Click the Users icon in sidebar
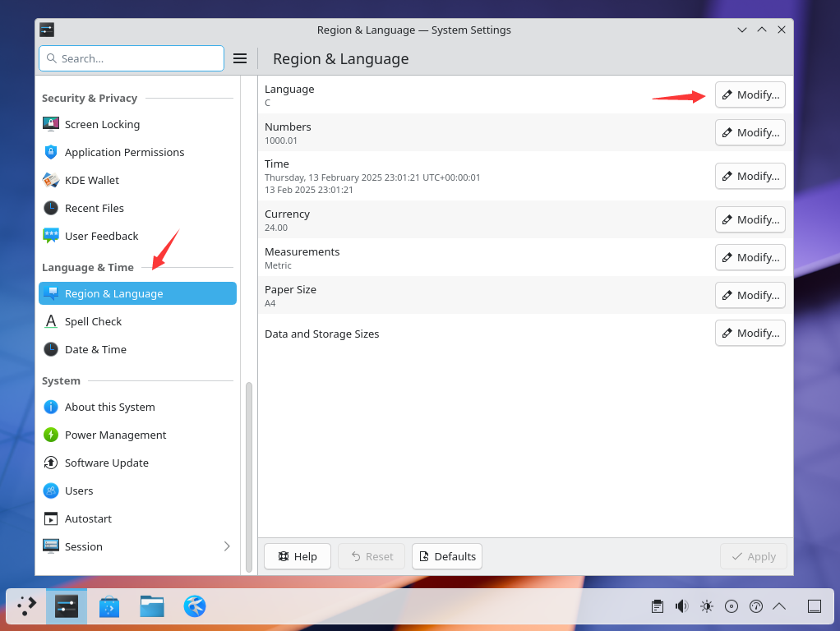 [51, 491]
